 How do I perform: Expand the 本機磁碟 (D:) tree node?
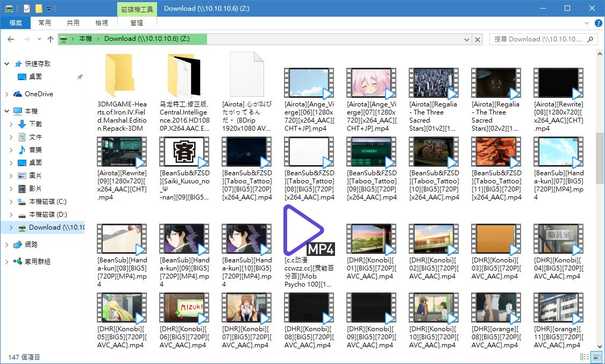click(11, 215)
